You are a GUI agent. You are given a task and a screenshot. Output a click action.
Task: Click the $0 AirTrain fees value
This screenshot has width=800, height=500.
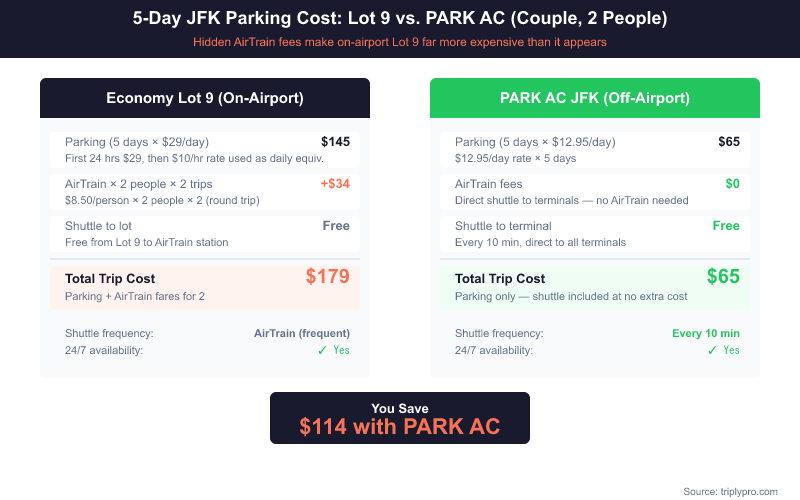(x=732, y=184)
